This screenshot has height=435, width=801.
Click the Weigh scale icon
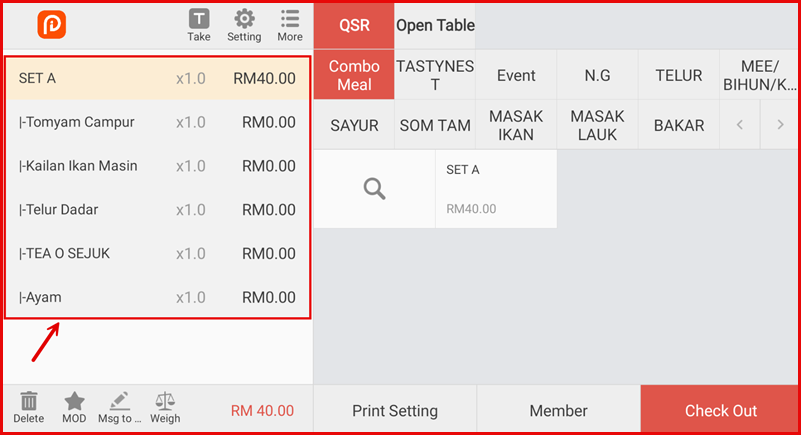pos(165,407)
